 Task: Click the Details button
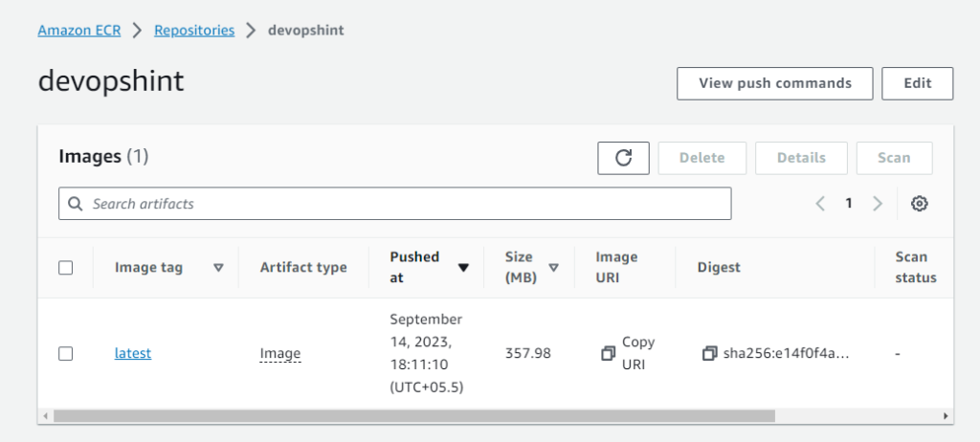pos(801,158)
